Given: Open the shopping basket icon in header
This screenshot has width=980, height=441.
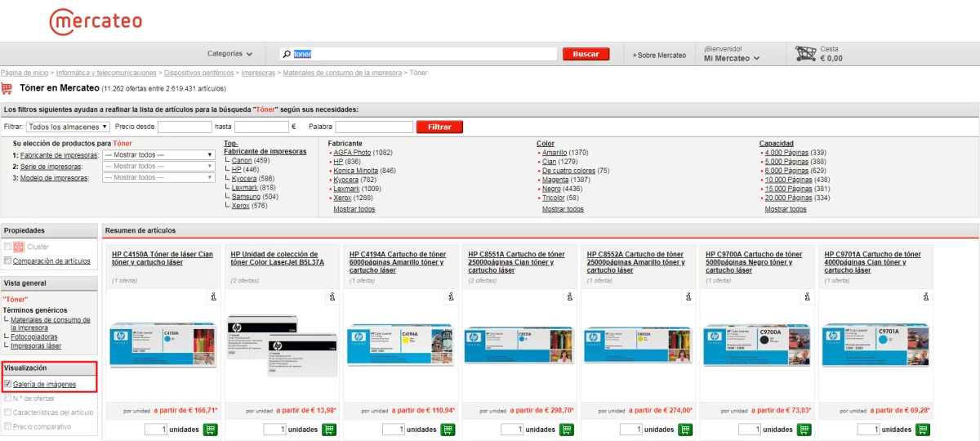Looking at the screenshot, I should coord(806,54).
